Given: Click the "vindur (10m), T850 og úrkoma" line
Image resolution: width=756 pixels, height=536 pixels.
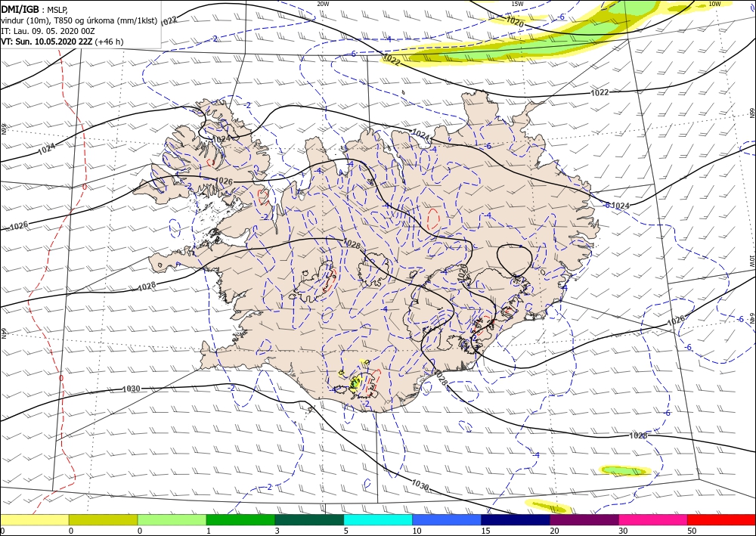Looking at the screenshot, I should (79, 20).
